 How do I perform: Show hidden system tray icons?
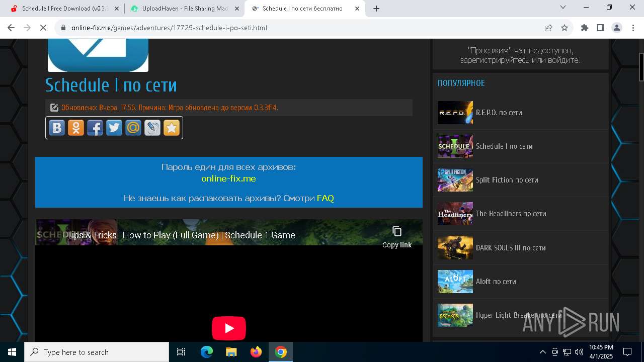tap(542, 352)
